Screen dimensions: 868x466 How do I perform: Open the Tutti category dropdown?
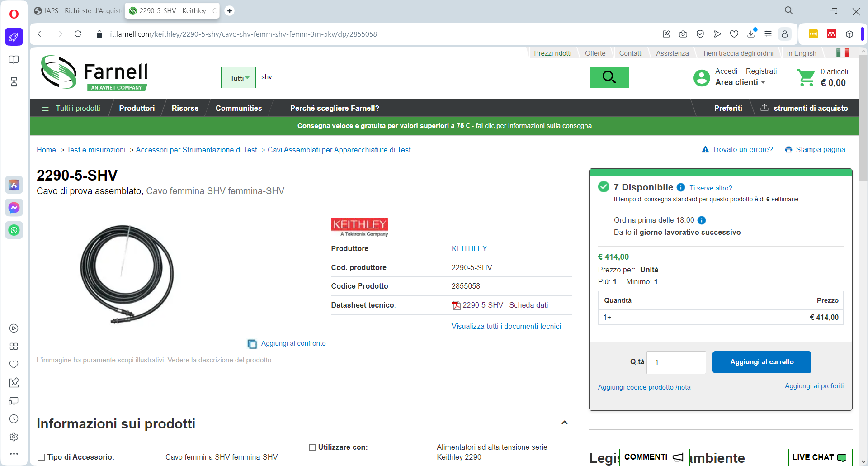[238, 77]
